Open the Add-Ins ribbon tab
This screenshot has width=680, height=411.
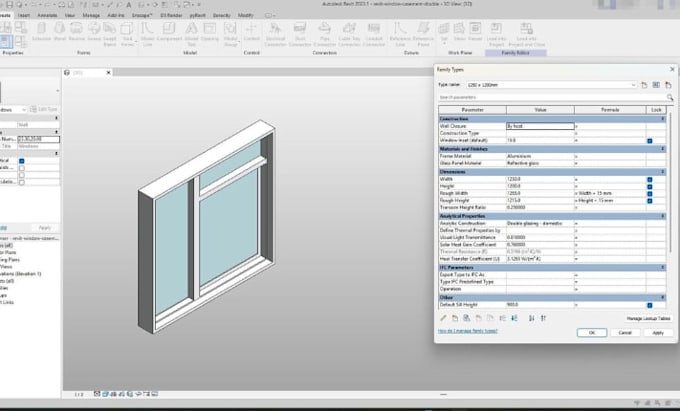116,15
